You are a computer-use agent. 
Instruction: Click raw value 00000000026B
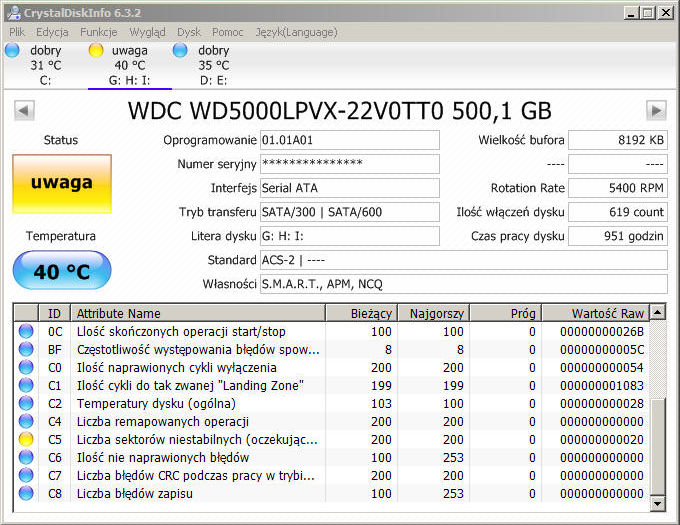(x=602, y=331)
